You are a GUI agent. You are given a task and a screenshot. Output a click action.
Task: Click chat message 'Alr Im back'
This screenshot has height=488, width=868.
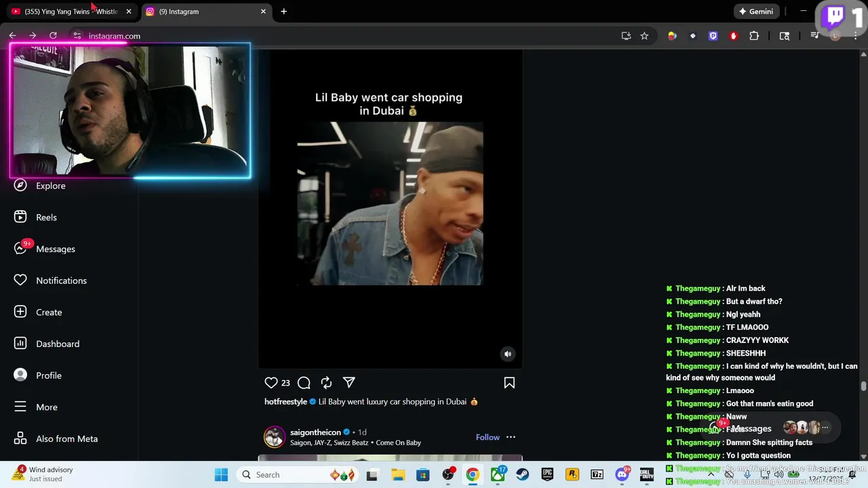pyautogui.click(x=745, y=289)
